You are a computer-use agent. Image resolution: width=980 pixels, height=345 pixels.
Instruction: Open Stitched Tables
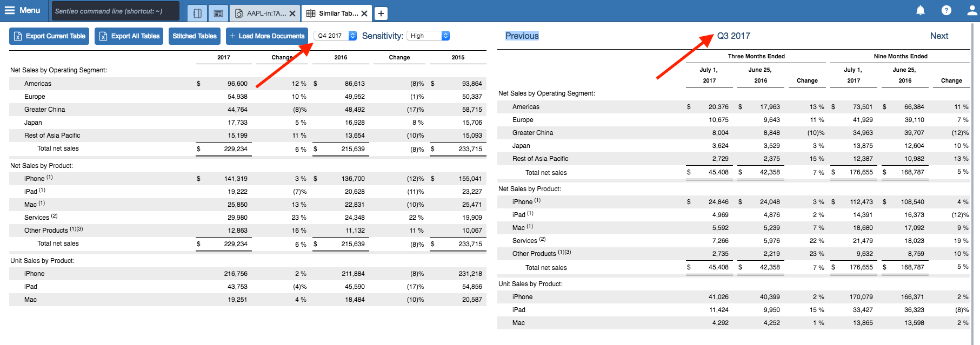(195, 36)
